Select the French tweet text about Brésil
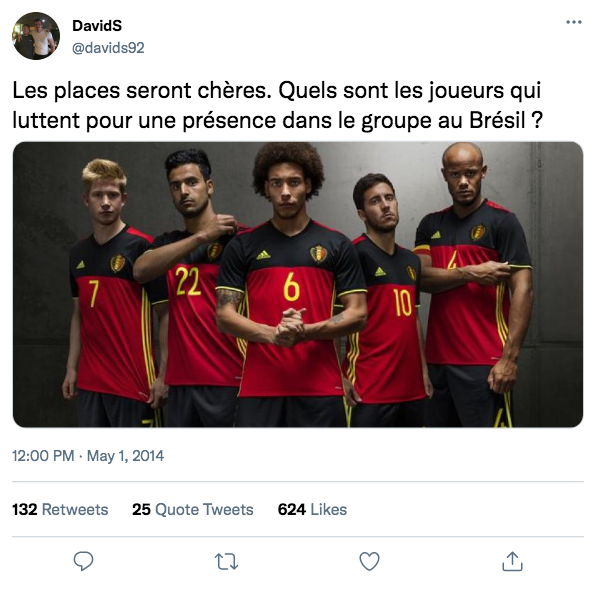The height and width of the screenshot is (598, 596). pos(278,106)
